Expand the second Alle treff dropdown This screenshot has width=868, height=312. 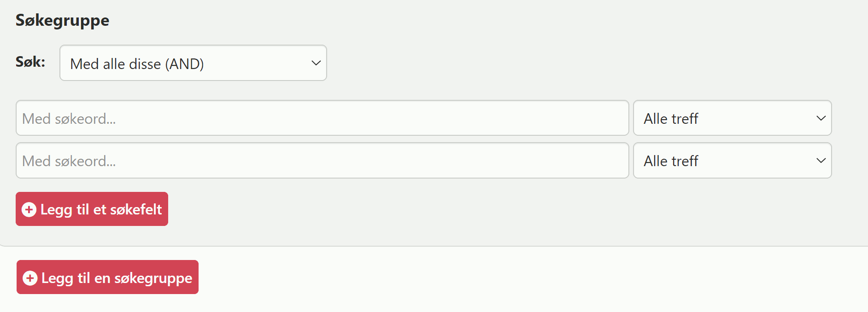pyautogui.click(x=732, y=161)
